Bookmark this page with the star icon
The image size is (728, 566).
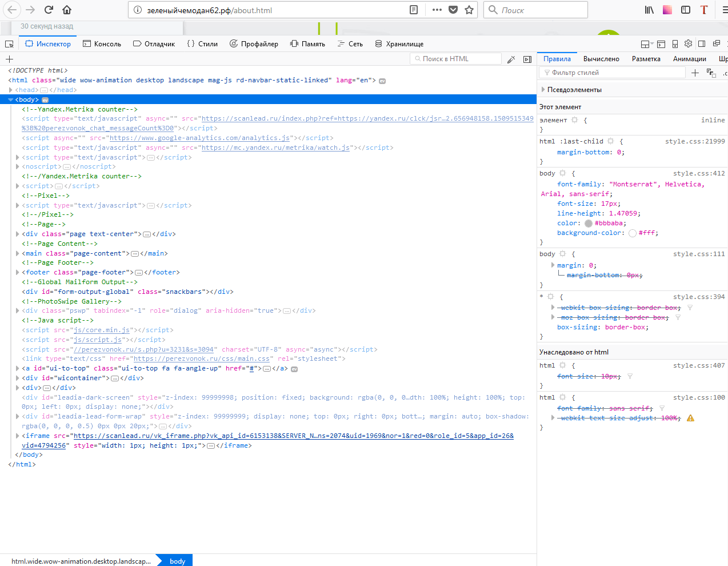tap(469, 10)
